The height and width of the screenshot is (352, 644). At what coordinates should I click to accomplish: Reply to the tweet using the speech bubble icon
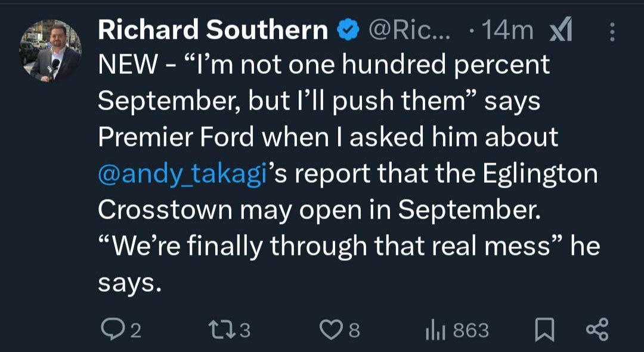pyautogui.click(x=112, y=330)
